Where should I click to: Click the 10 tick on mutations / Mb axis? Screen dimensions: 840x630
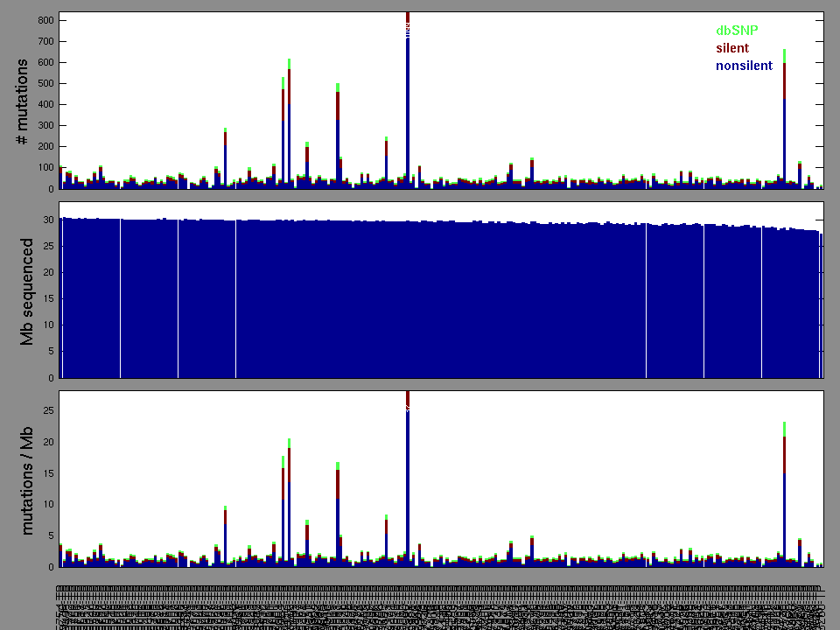pyautogui.click(x=48, y=504)
